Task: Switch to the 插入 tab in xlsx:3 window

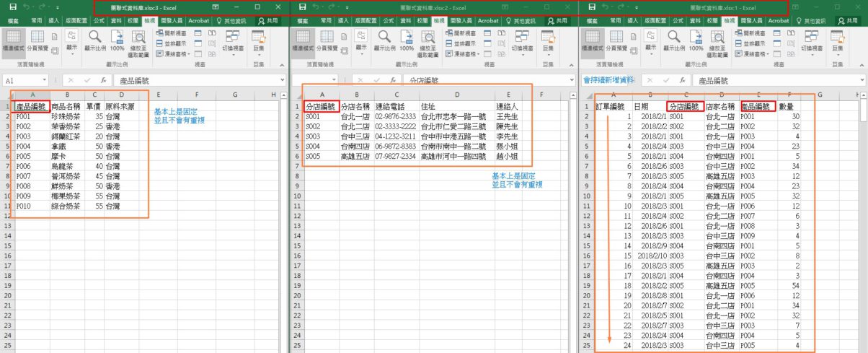Action: click(54, 21)
